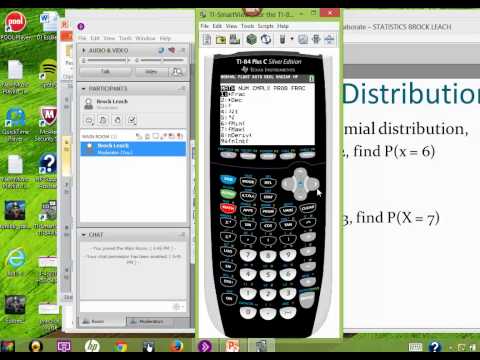Click the last toolbar icon in TI-SmartView
Image resolution: width=480 pixels, height=360 pixels.
(329, 39)
